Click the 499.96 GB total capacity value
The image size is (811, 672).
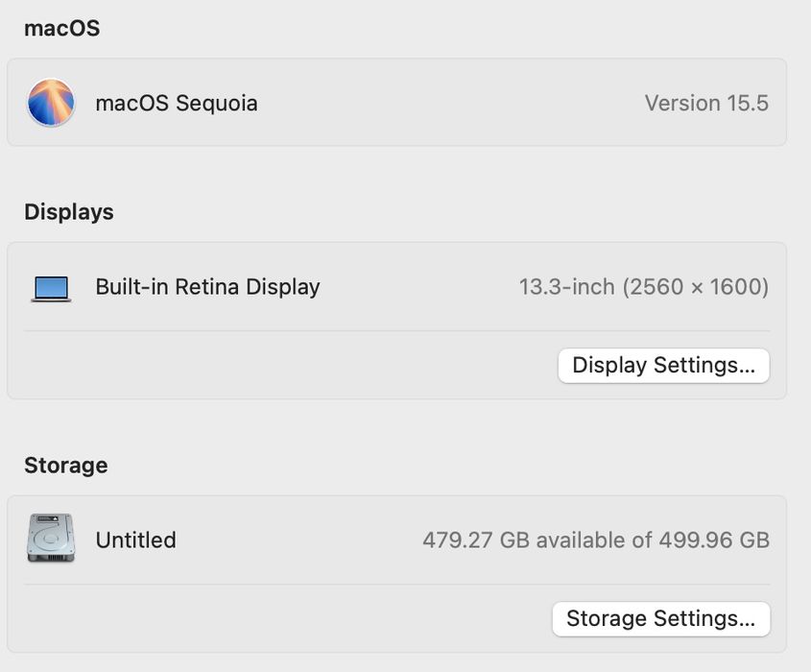click(x=713, y=540)
